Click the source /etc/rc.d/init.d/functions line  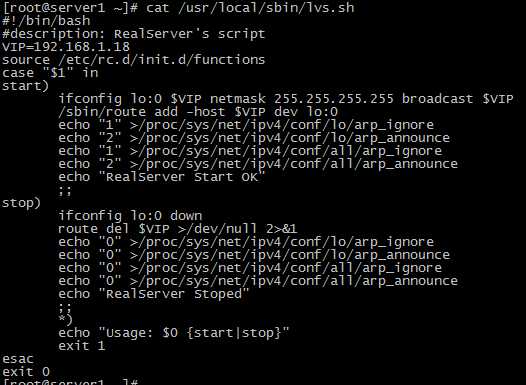point(134,59)
